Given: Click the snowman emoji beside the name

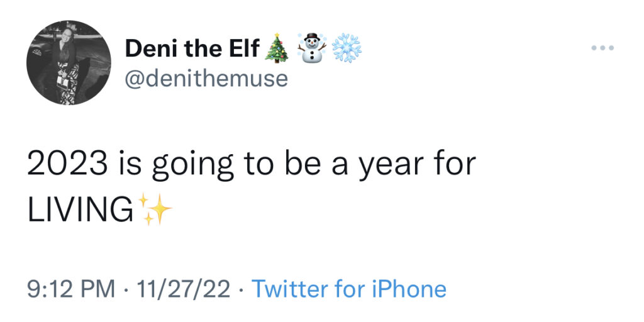Looking at the screenshot, I should [311, 48].
